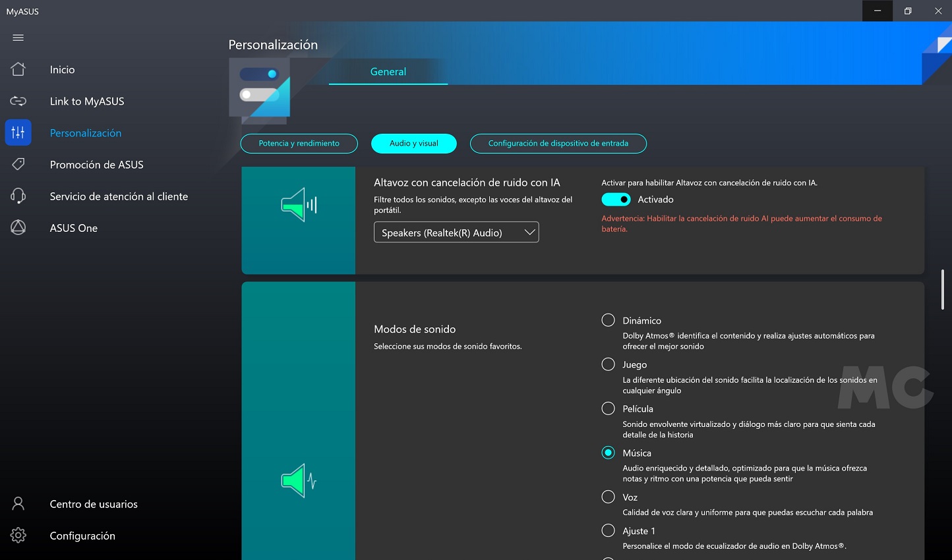The image size is (952, 560).
Task: Switch to the General tab
Action: pyautogui.click(x=388, y=72)
